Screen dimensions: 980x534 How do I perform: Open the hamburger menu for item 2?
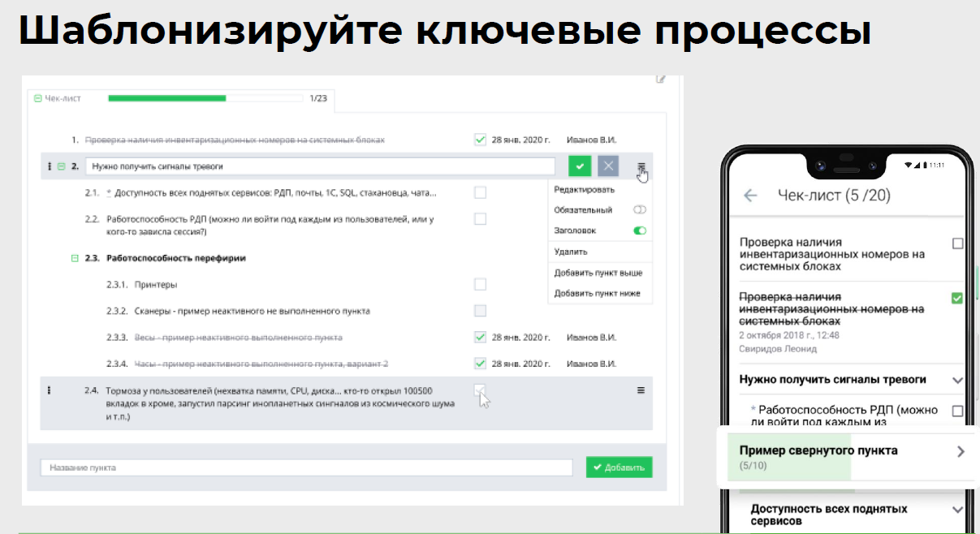click(641, 166)
